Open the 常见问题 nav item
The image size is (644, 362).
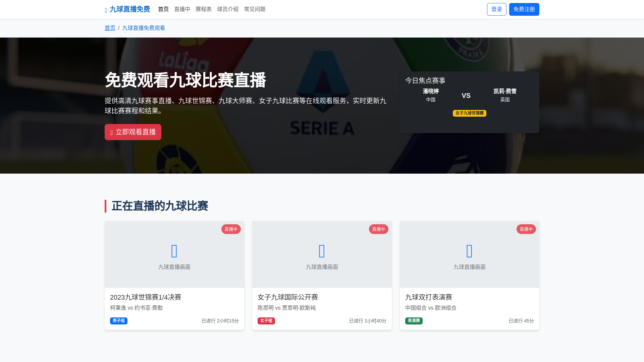click(x=255, y=9)
